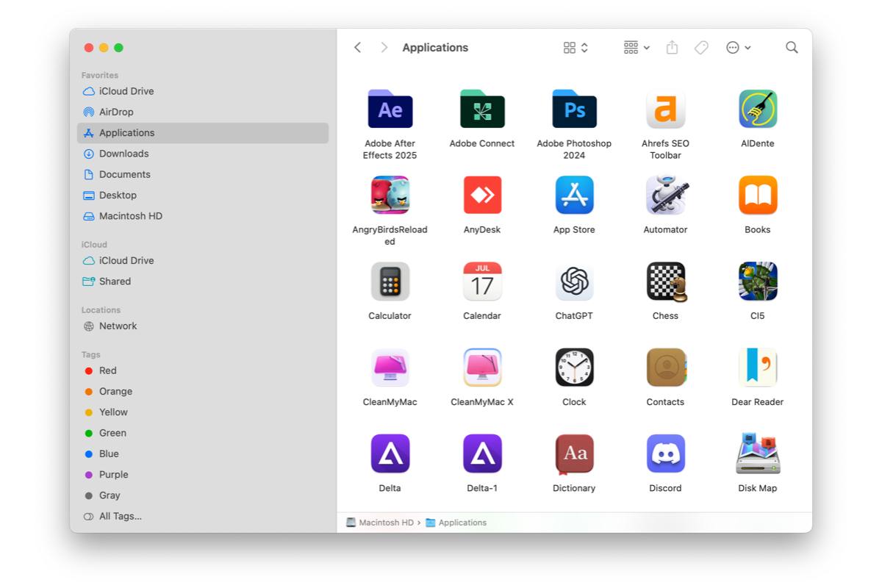Select the Calculator app icon
Viewport: 882px width, 588px height.
(390, 281)
